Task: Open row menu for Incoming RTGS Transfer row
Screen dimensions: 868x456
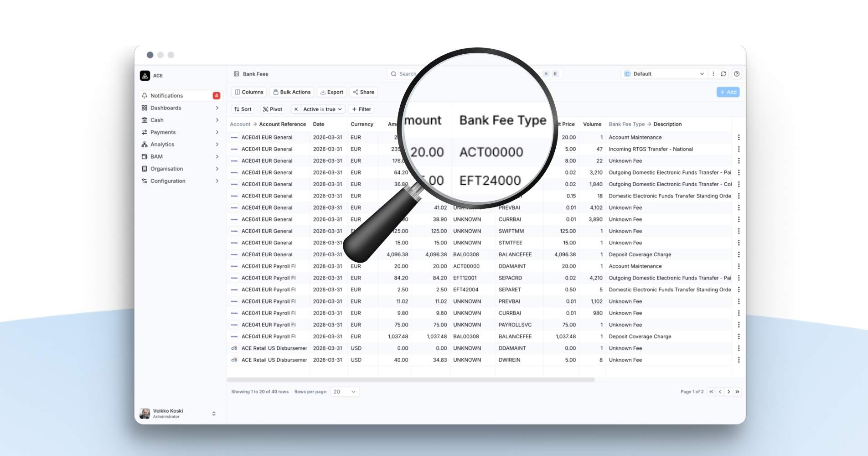Action: [739, 149]
